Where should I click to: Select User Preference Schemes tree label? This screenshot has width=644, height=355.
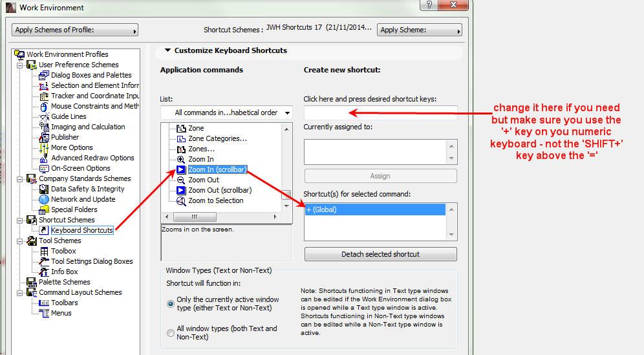(78, 65)
